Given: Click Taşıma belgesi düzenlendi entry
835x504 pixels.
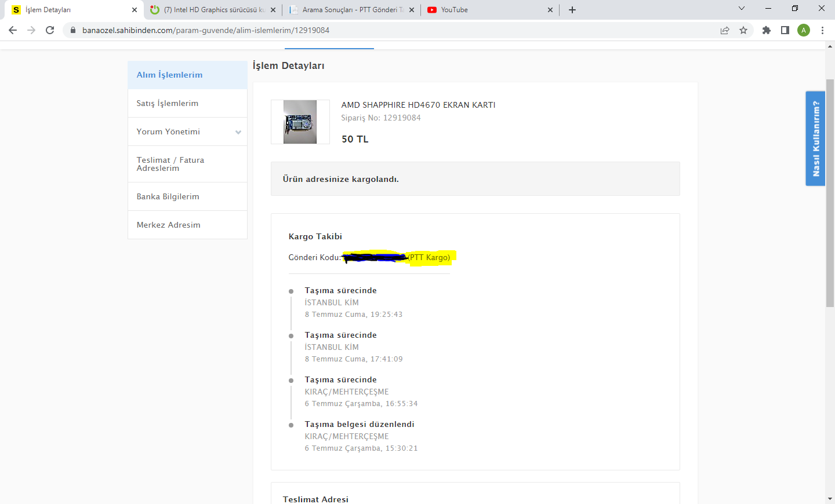Looking at the screenshot, I should click(360, 424).
